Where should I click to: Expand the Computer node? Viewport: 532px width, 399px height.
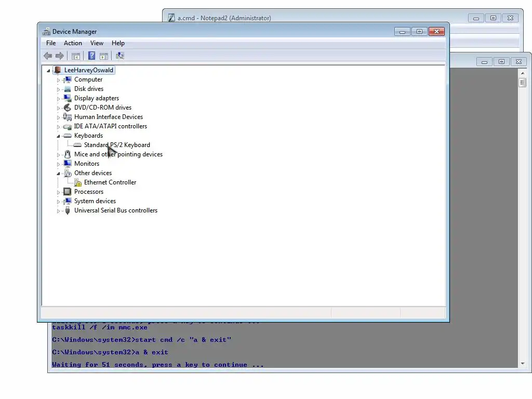click(x=58, y=80)
